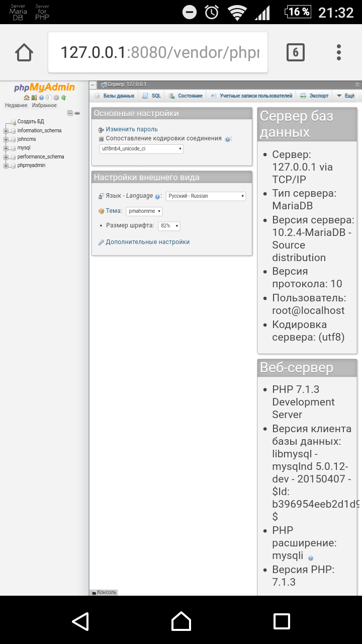Image resolution: width=362 pixels, height=644 pixels.
Task: Open the Базы данных tab
Action: click(115, 96)
